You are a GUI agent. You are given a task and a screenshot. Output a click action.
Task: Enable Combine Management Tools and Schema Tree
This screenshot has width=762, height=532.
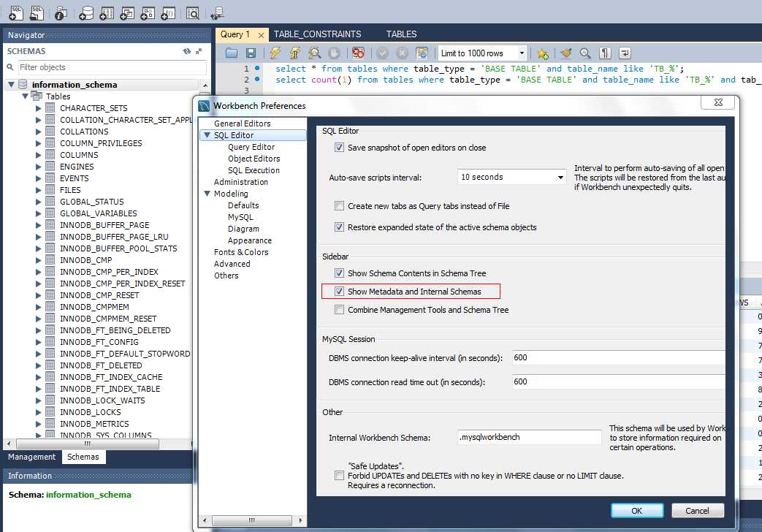pyautogui.click(x=339, y=310)
